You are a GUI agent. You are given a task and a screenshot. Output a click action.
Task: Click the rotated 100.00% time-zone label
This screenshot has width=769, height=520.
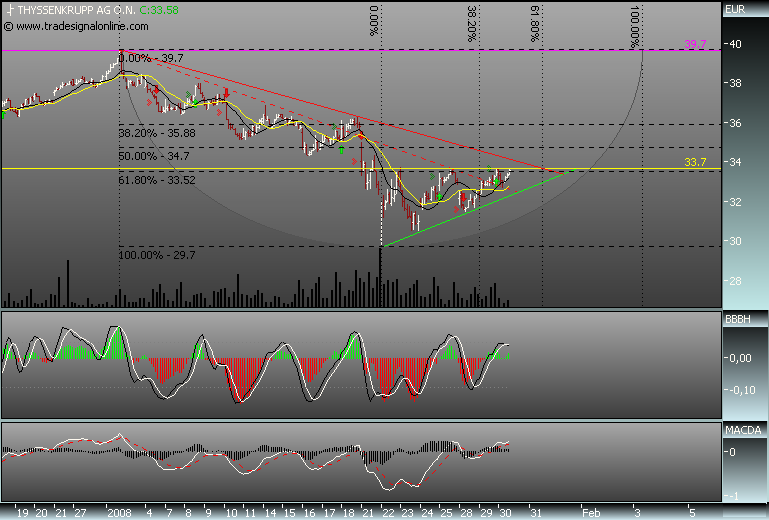click(x=636, y=27)
